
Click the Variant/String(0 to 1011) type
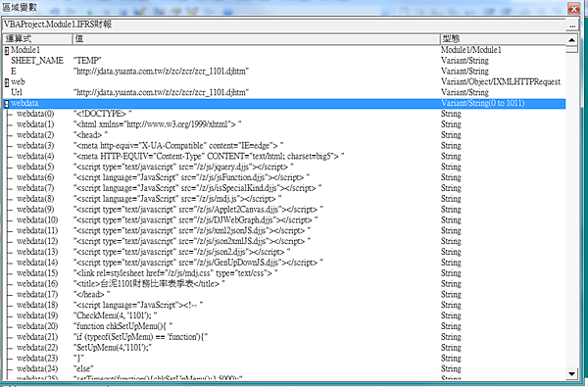coord(482,104)
